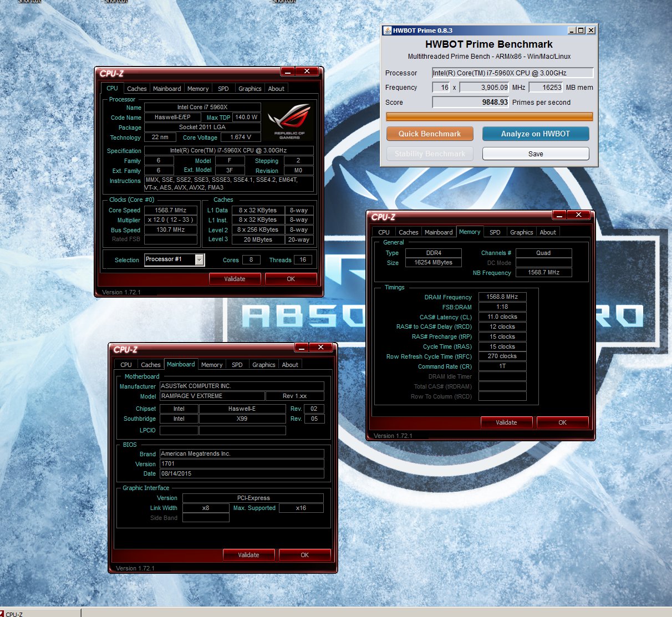Click the "American Megatrends Inc." BIOS brand
The image size is (672, 617).
click(x=242, y=453)
